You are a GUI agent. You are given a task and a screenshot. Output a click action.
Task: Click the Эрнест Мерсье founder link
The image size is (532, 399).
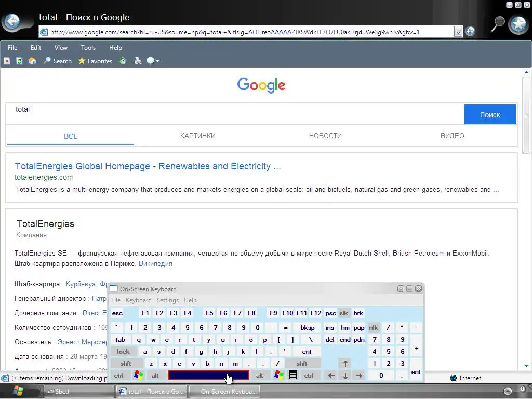pyautogui.click(x=83, y=342)
